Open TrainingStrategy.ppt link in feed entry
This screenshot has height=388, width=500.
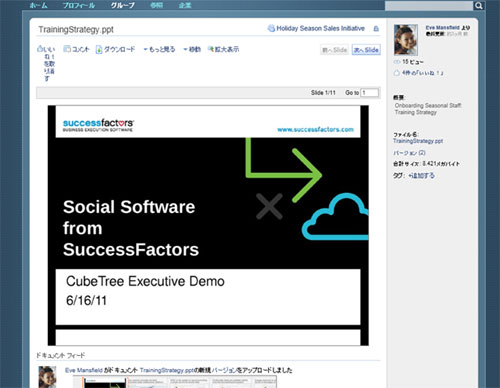(167, 370)
